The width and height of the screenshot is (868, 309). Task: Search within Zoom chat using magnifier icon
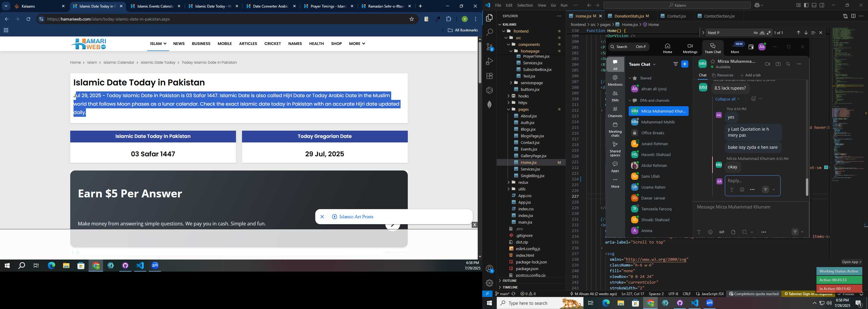[788, 64]
